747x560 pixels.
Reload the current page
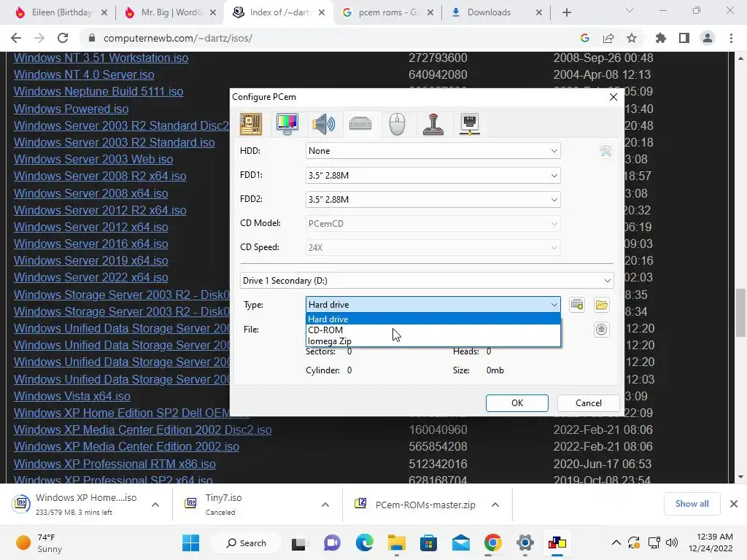pyautogui.click(x=63, y=38)
